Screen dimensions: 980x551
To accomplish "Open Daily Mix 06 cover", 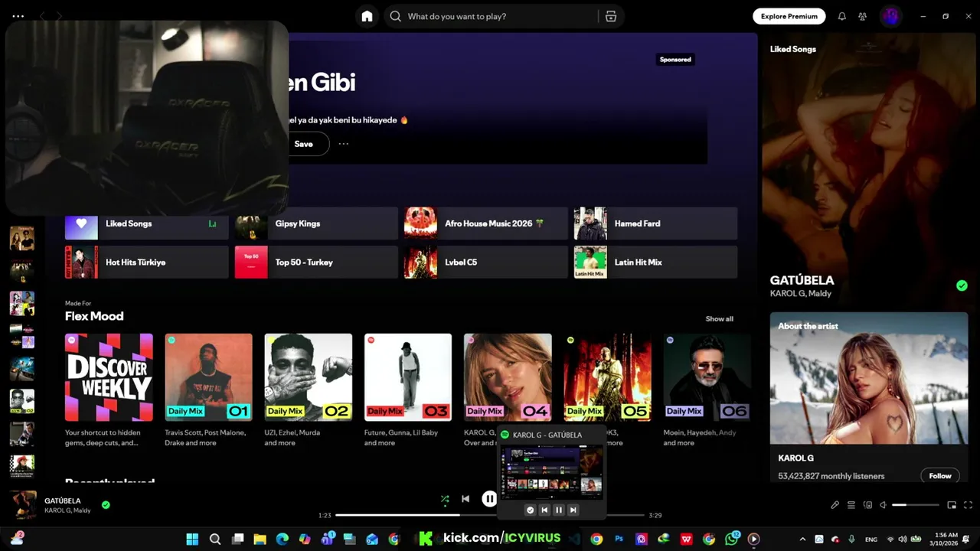I will click(707, 377).
